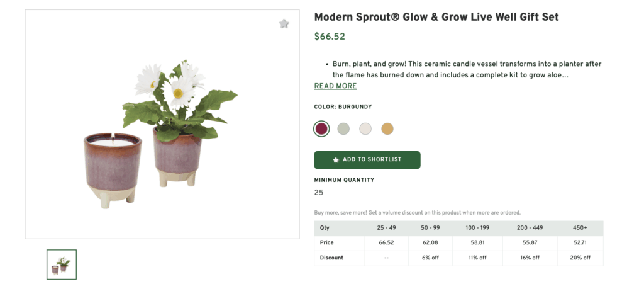Click the 200 - 449 quantity column

click(x=530, y=228)
